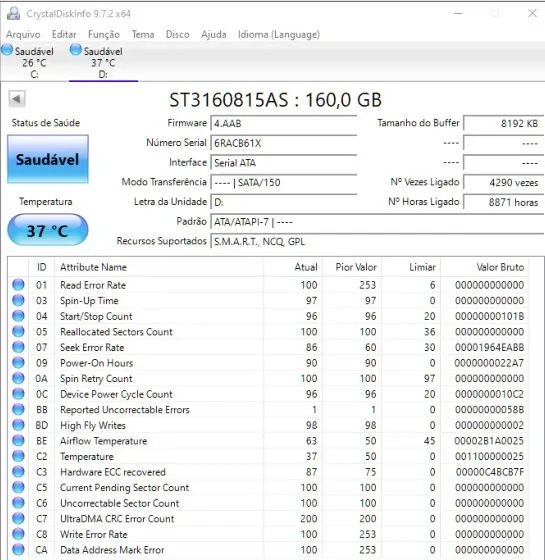
Task: Click status icon for Spin-Up Time
Action: (18, 300)
